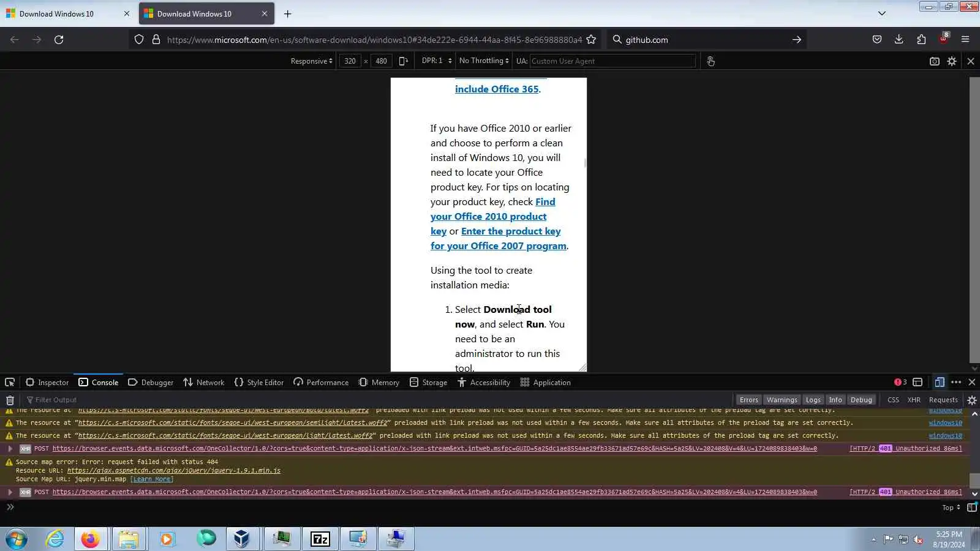Open DevTools three-dot options menu
This screenshot has width=980, height=551.
(x=956, y=382)
